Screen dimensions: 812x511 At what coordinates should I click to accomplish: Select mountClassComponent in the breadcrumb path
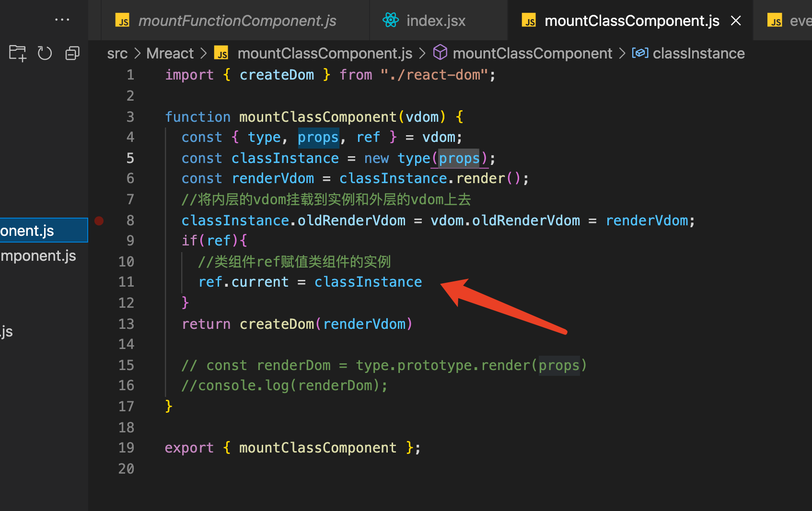tap(533, 53)
